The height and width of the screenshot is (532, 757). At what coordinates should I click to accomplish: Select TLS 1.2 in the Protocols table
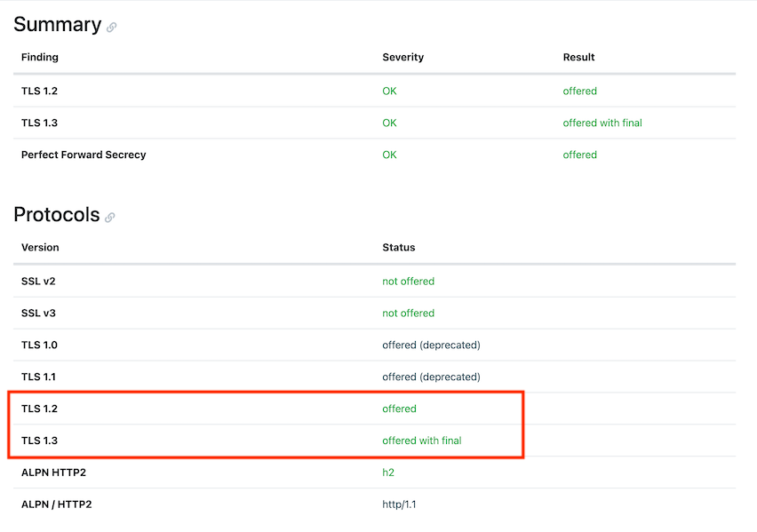click(40, 409)
